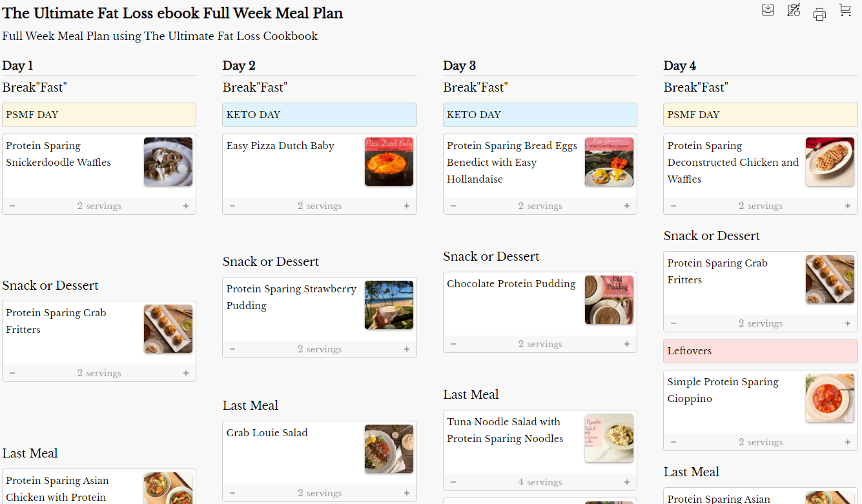
Task: Decrease servings for Easy Pizza Dutch Baby
Action: 232,207
